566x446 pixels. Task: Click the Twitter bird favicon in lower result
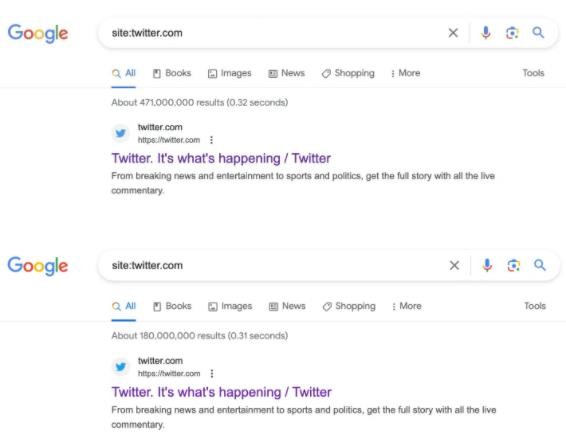tap(121, 367)
